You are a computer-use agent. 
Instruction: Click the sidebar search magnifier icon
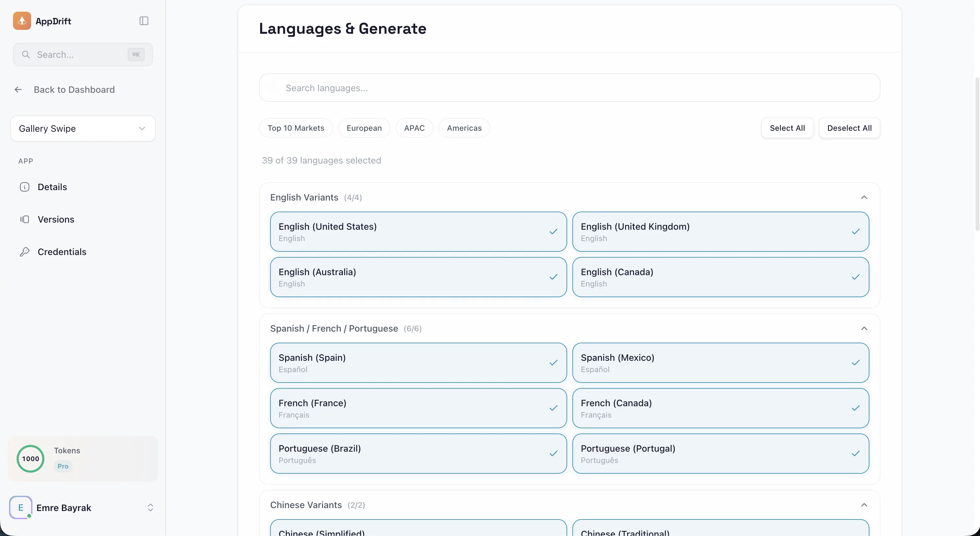[x=26, y=55]
